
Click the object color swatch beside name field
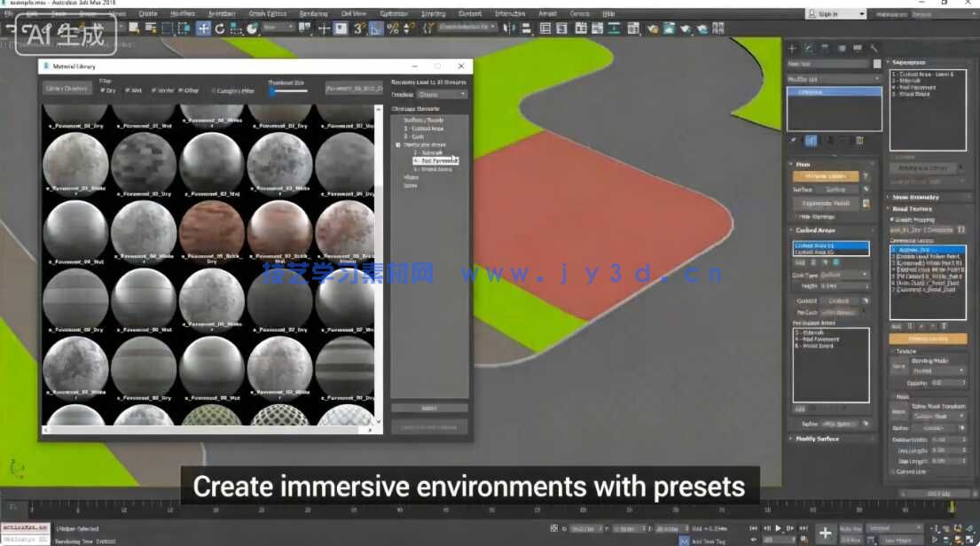[877, 64]
